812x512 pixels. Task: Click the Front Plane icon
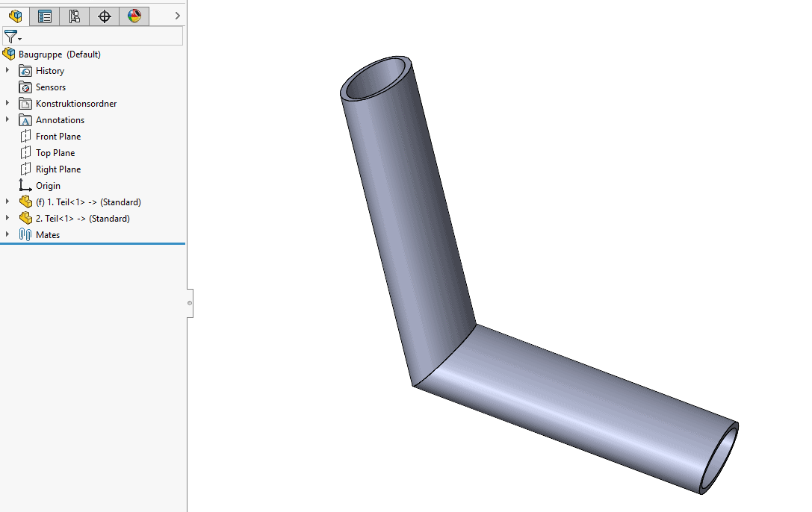25,137
